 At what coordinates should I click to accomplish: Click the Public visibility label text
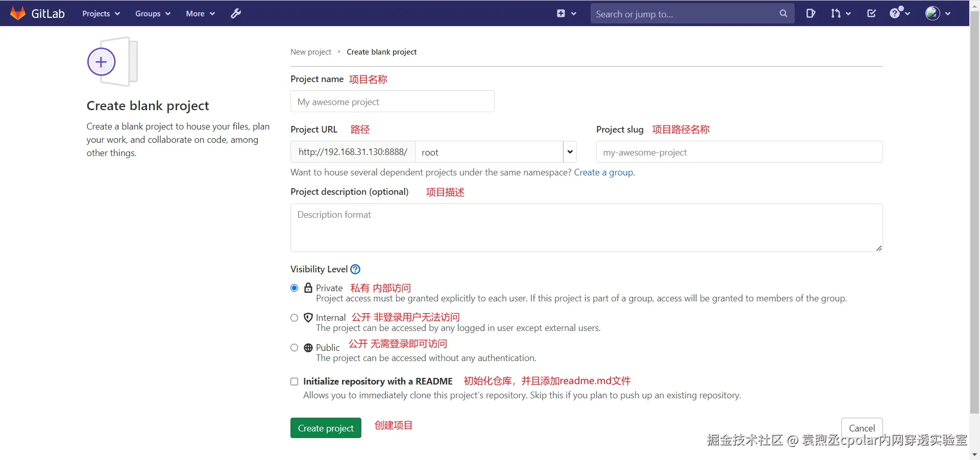[328, 348]
